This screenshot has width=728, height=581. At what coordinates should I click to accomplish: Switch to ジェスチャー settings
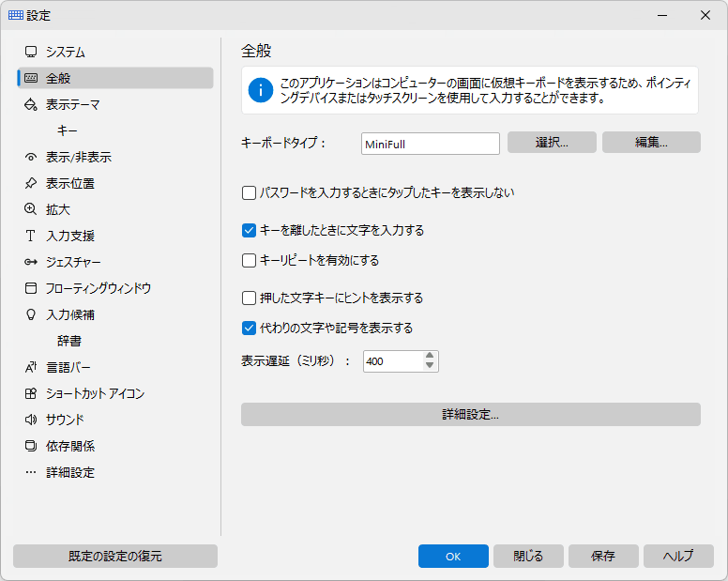[x=115, y=263]
